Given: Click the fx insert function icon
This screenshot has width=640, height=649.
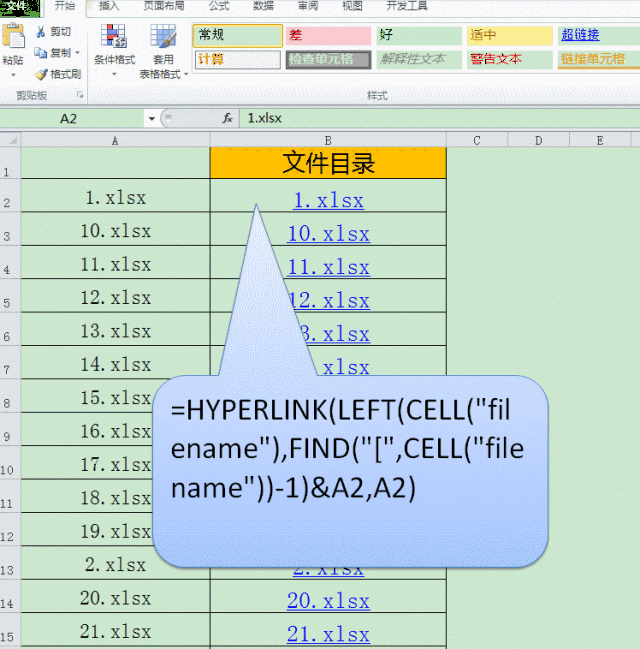Looking at the screenshot, I should click(228, 118).
